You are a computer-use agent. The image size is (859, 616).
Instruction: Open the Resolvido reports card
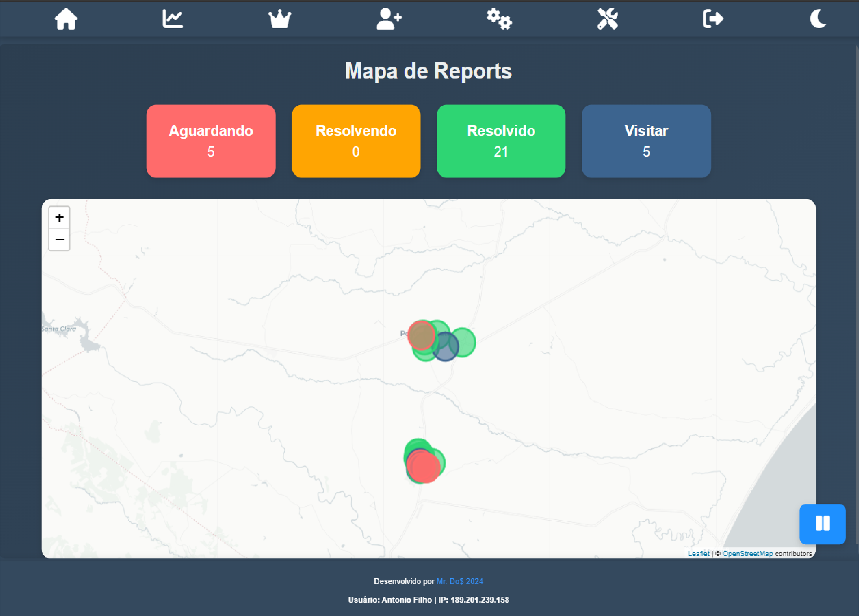pyautogui.click(x=501, y=141)
